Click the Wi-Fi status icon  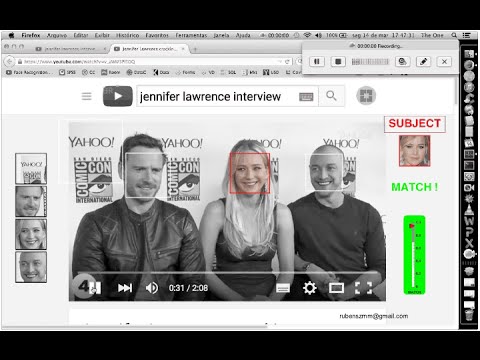click(x=307, y=35)
